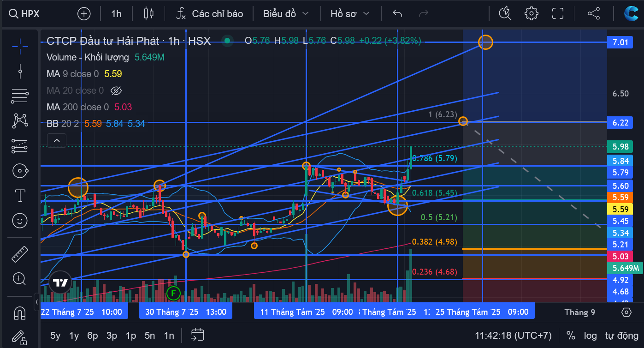Toggle tự động auto scale
Screen dimensions: 644x348
click(x=621, y=336)
